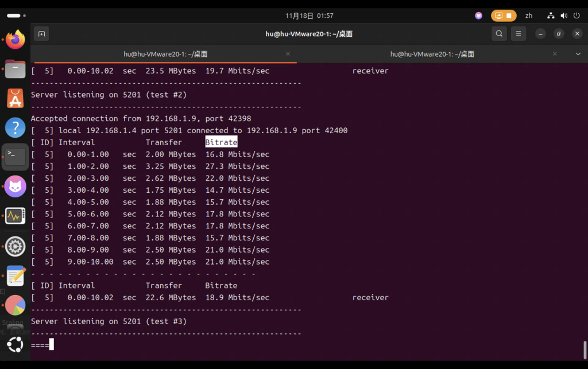The height and width of the screenshot is (369, 588).
Task: Open Text Editor notepad icon in dock
Action: [x=16, y=276]
